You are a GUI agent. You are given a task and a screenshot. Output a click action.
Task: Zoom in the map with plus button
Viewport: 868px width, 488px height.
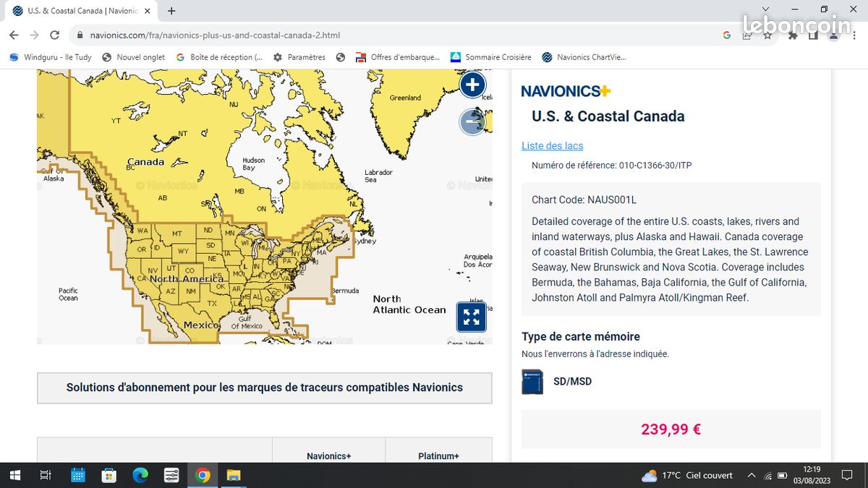tap(472, 85)
